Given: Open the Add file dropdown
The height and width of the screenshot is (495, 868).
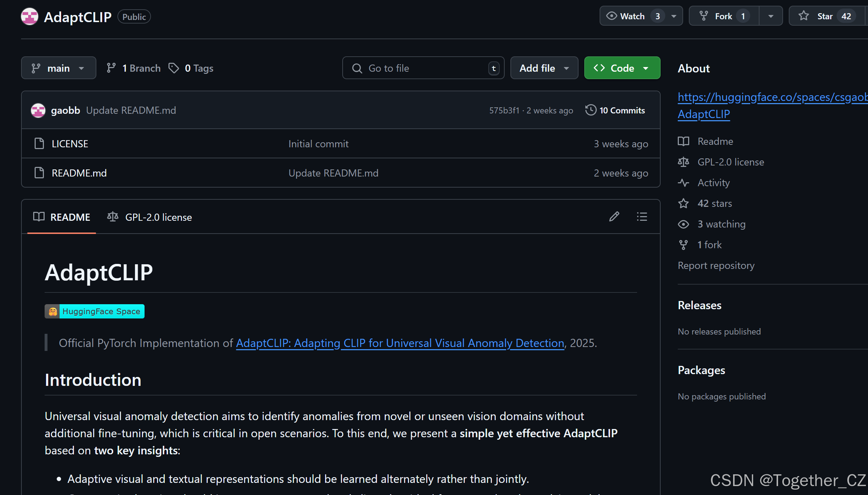Looking at the screenshot, I should click(x=544, y=68).
